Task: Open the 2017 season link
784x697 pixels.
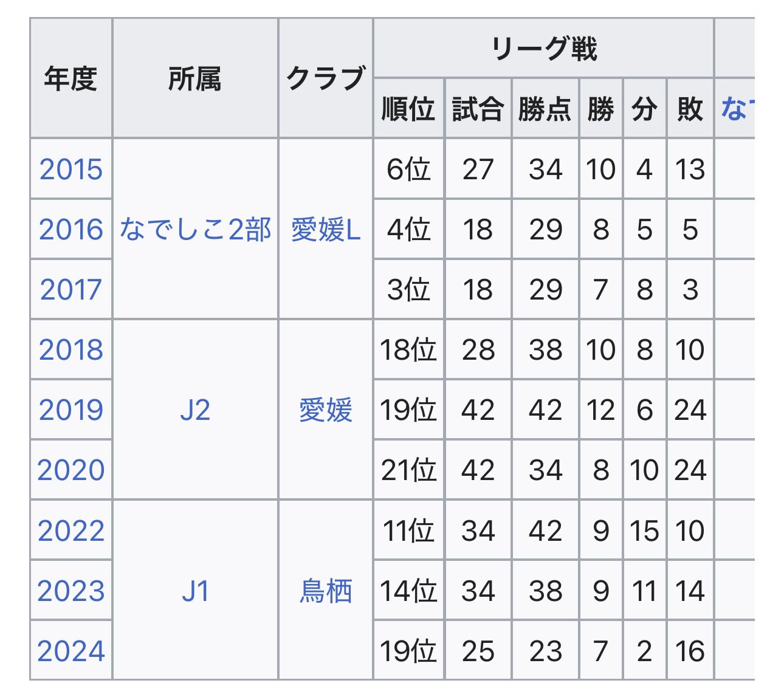Action: 71,290
